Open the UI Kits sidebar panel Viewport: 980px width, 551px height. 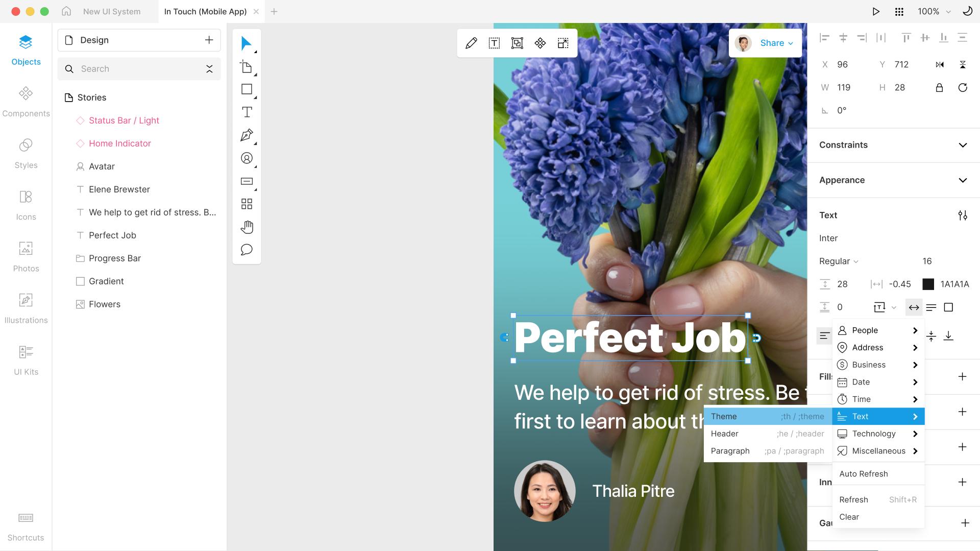(x=26, y=360)
